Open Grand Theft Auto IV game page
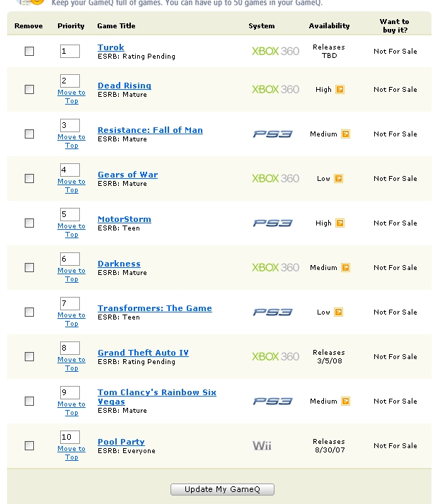 coord(143,353)
